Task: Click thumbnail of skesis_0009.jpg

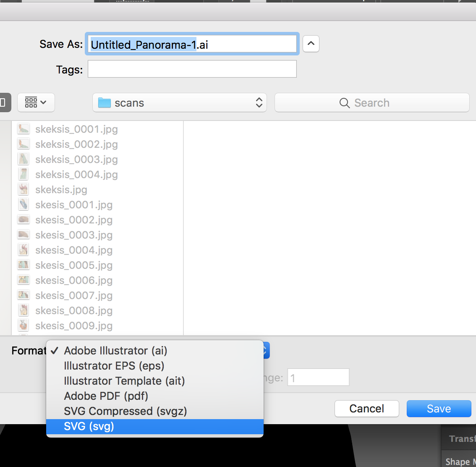Action: [x=24, y=325]
